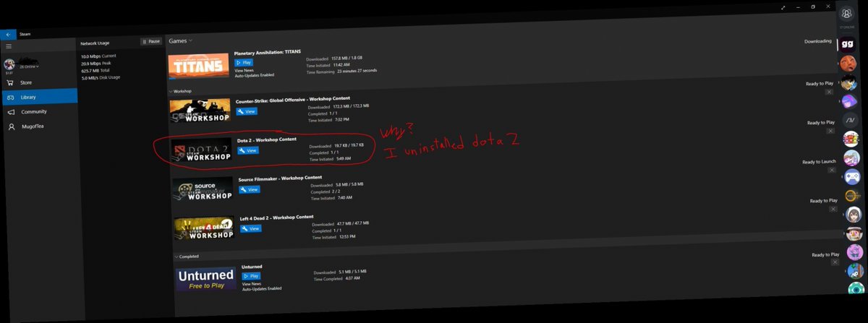Remove the Unturned completed entry with X
This screenshot has width=868, height=323.
click(835, 262)
